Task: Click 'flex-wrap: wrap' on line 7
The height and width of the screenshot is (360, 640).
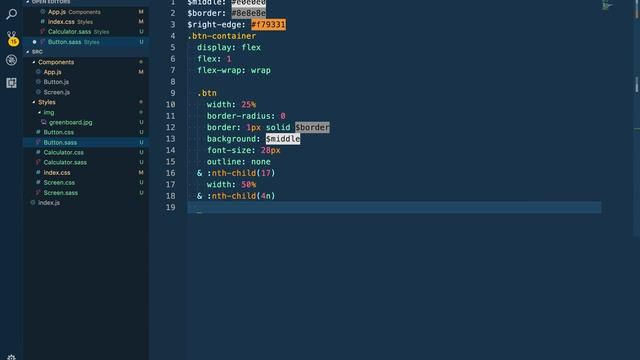Action: click(x=234, y=70)
